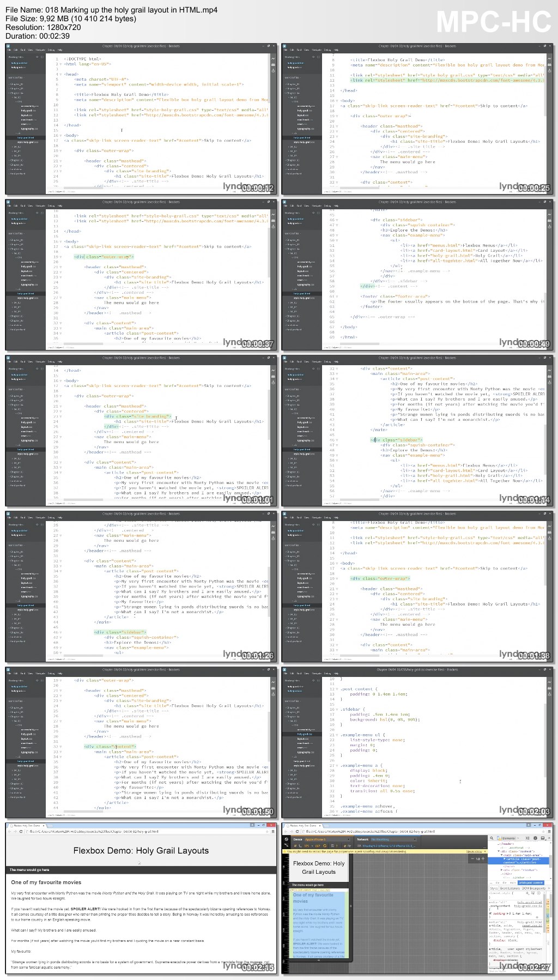Expand the article element arrow in DevTools DOM tree
Screen dimensions: 558x980
(x=505, y=858)
